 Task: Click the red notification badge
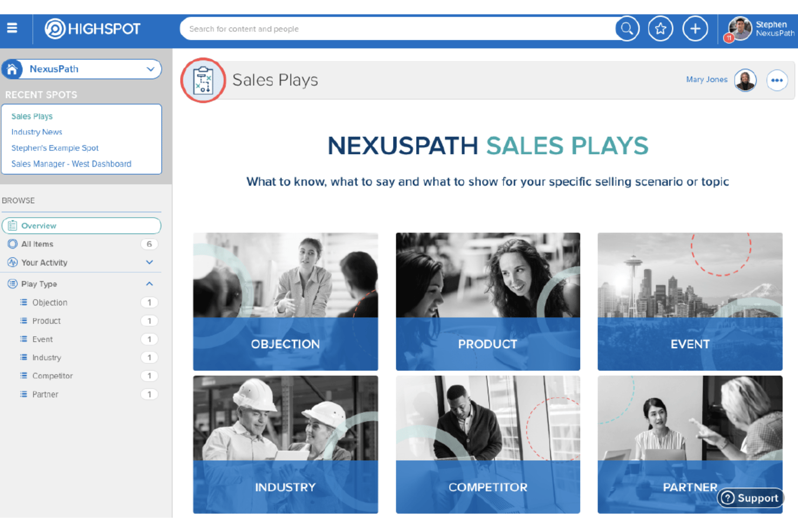[729, 38]
